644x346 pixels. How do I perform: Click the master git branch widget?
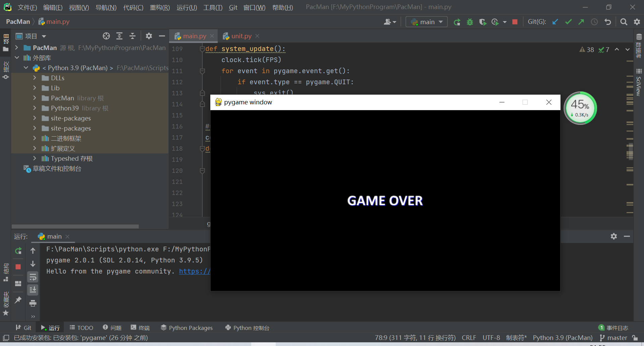tap(613, 338)
